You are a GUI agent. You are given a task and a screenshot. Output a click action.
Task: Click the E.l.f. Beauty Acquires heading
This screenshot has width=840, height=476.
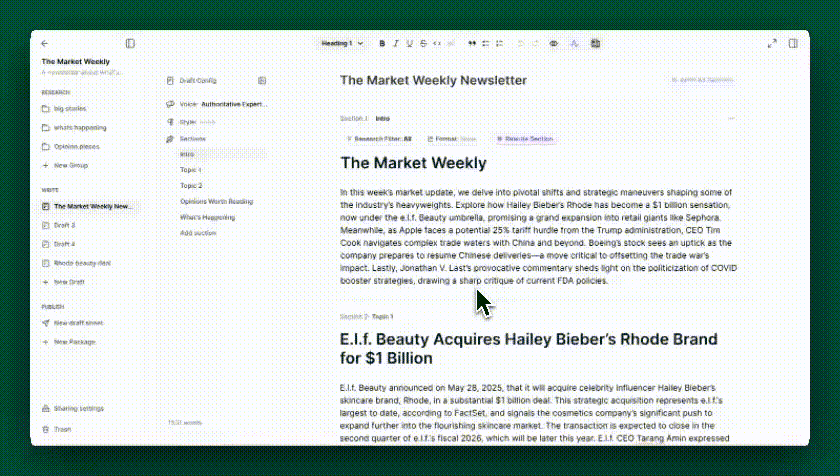[x=529, y=349]
